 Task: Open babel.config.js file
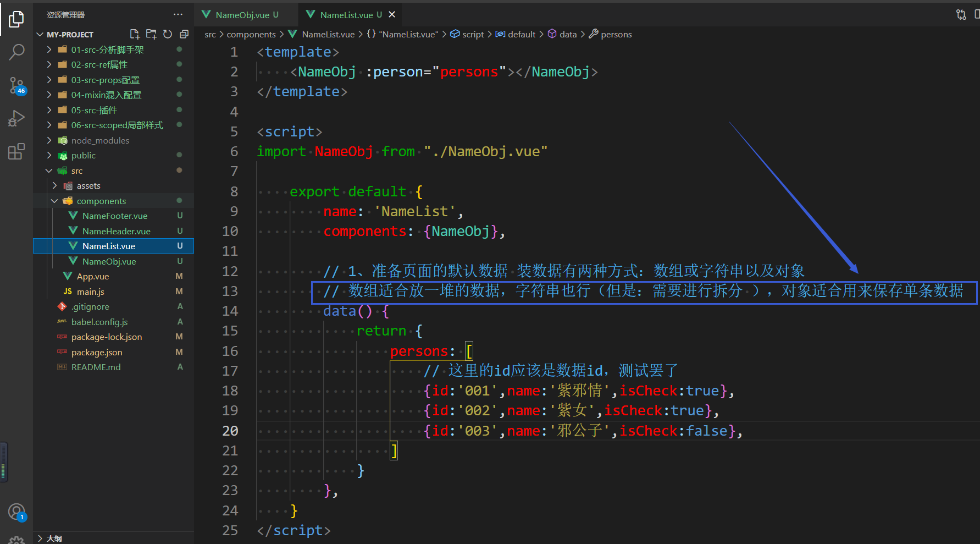[99, 322]
